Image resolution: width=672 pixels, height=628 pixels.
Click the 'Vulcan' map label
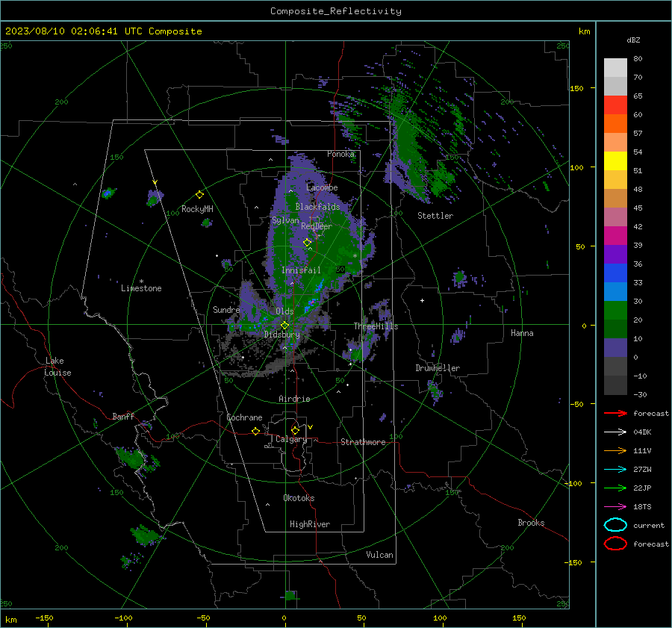379,555
